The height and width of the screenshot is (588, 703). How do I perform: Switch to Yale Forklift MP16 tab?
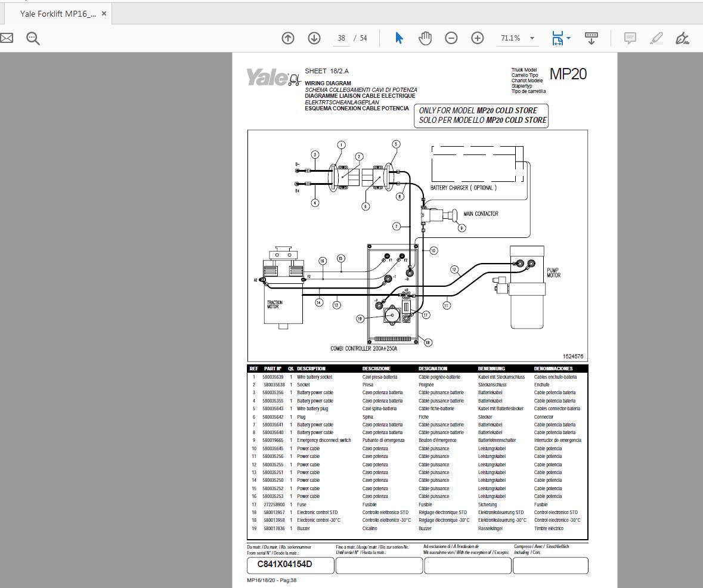[x=58, y=14]
